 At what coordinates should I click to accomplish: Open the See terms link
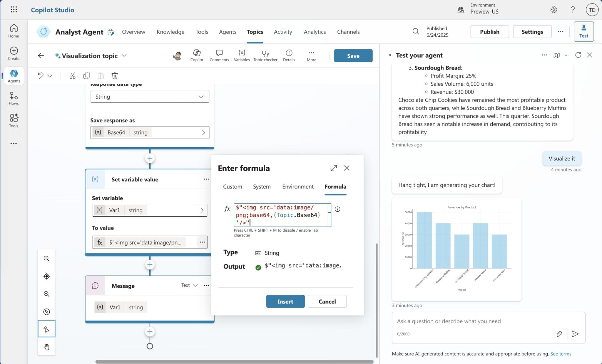point(561,354)
